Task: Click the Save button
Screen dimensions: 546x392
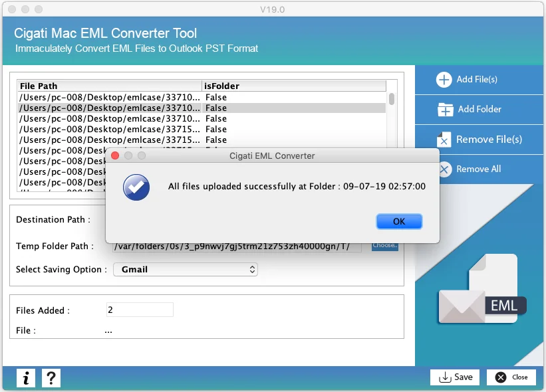Action: pyautogui.click(x=455, y=377)
